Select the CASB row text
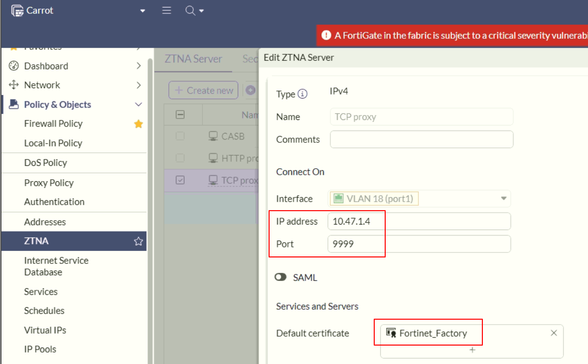 233,136
